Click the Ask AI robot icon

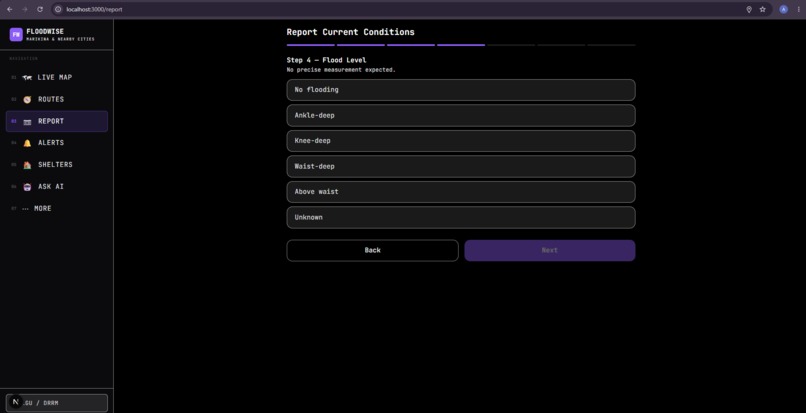point(27,187)
